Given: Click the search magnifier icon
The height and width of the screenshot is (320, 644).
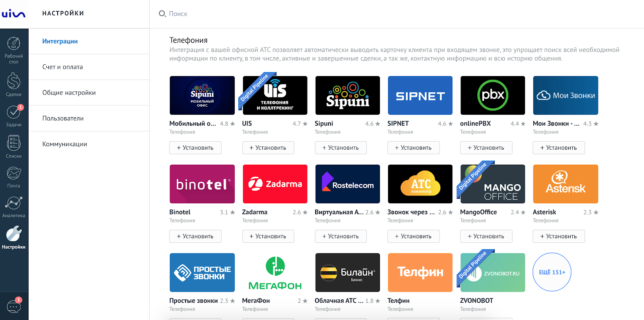Looking at the screenshot, I should click(162, 14).
